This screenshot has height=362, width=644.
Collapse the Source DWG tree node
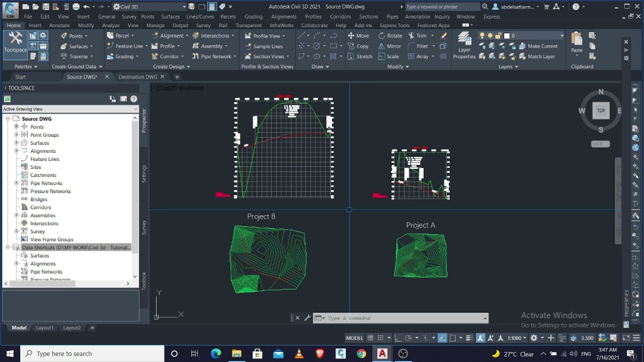click(8, 119)
